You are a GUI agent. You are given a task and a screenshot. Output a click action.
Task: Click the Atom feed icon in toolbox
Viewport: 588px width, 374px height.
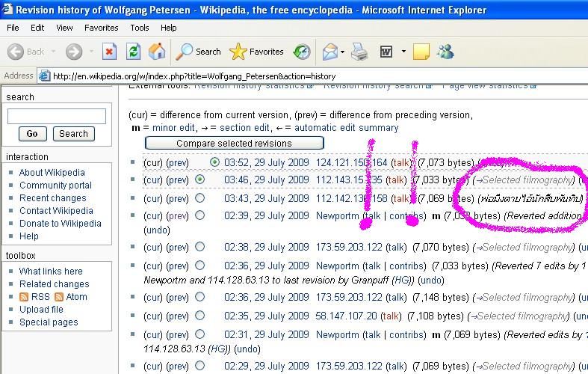tap(59, 297)
